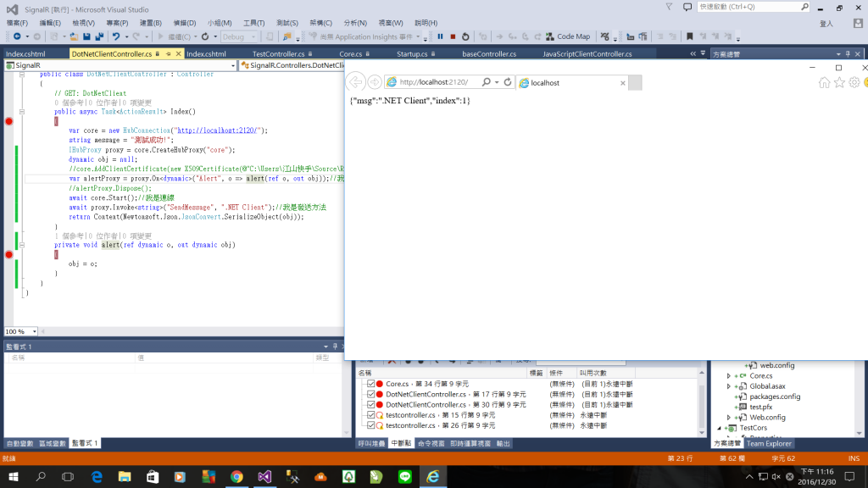Viewport: 868px width, 488px height.
Task: Uncheck testcontroller.cs line 15 breakpoint
Action: pyautogui.click(x=371, y=415)
